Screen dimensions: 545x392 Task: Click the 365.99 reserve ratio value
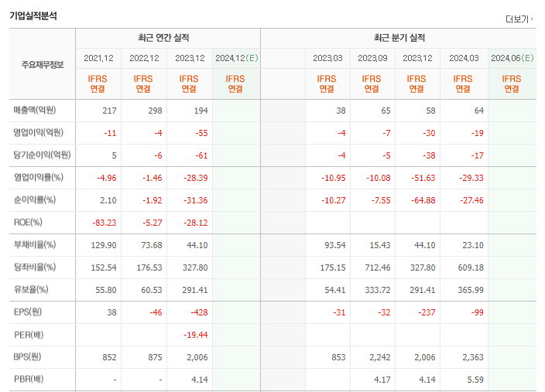471,290
